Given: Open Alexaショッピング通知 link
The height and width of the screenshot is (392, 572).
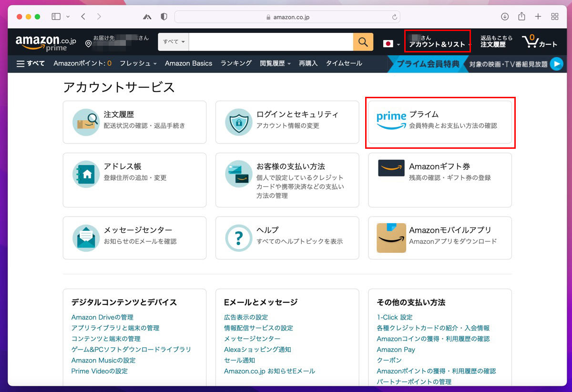Looking at the screenshot, I should pyautogui.click(x=257, y=350).
